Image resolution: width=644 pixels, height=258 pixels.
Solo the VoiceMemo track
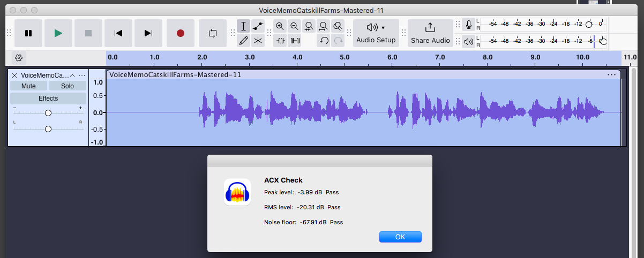click(68, 86)
